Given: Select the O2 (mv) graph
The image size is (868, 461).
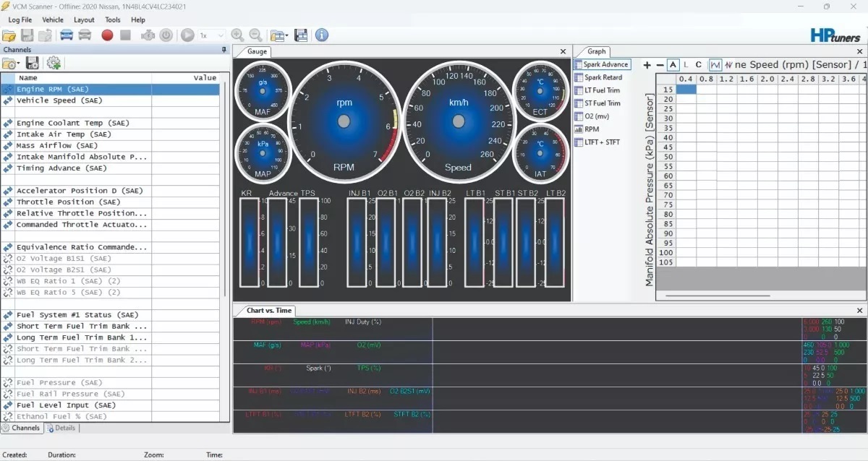Looking at the screenshot, I should (x=592, y=116).
